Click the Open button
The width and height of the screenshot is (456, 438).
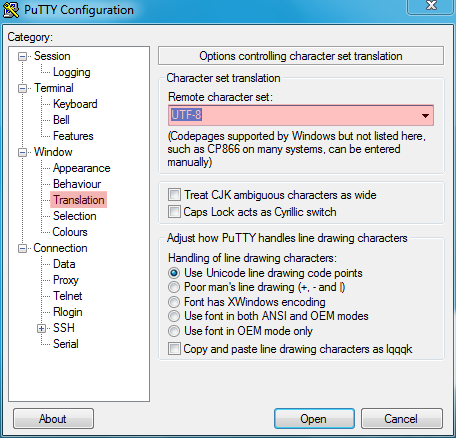[314, 419]
